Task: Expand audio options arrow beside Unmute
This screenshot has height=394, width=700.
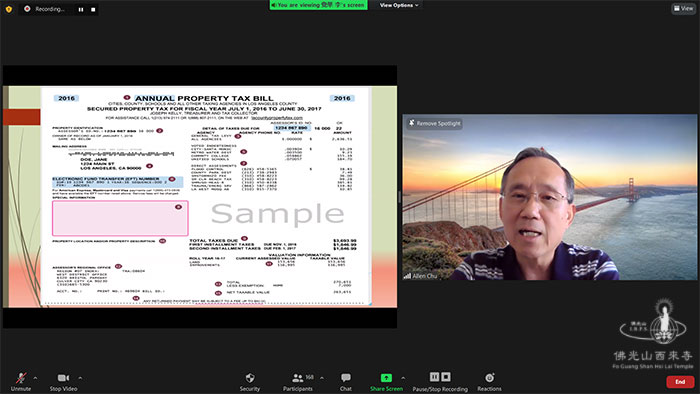Action: pos(35,378)
